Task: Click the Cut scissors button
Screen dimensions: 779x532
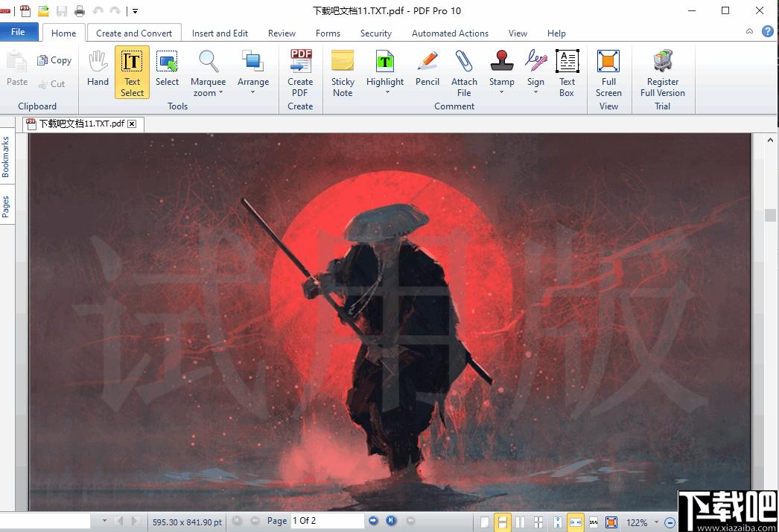Action: [x=51, y=84]
